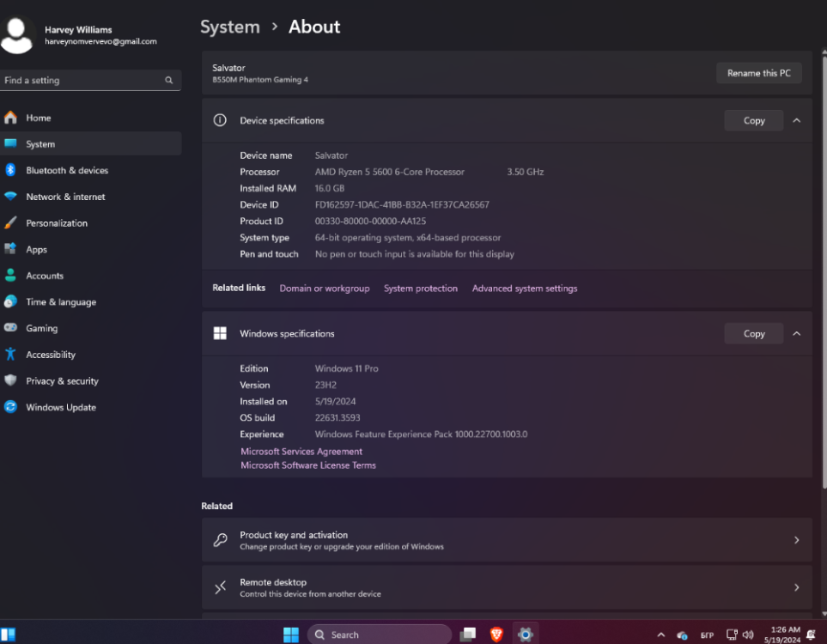Screen dimensions: 827x644
Task: Click the Time & language globe icon
Action: [10, 301]
